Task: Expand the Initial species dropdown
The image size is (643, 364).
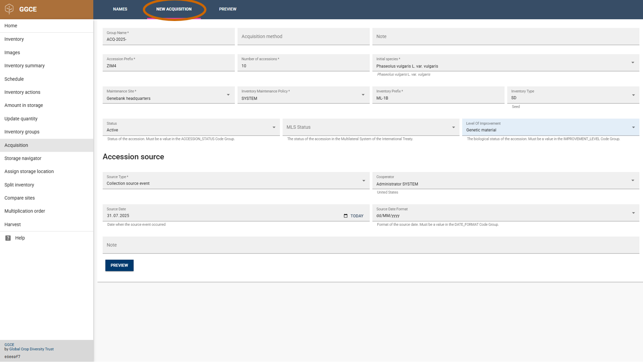Action: click(632, 63)
